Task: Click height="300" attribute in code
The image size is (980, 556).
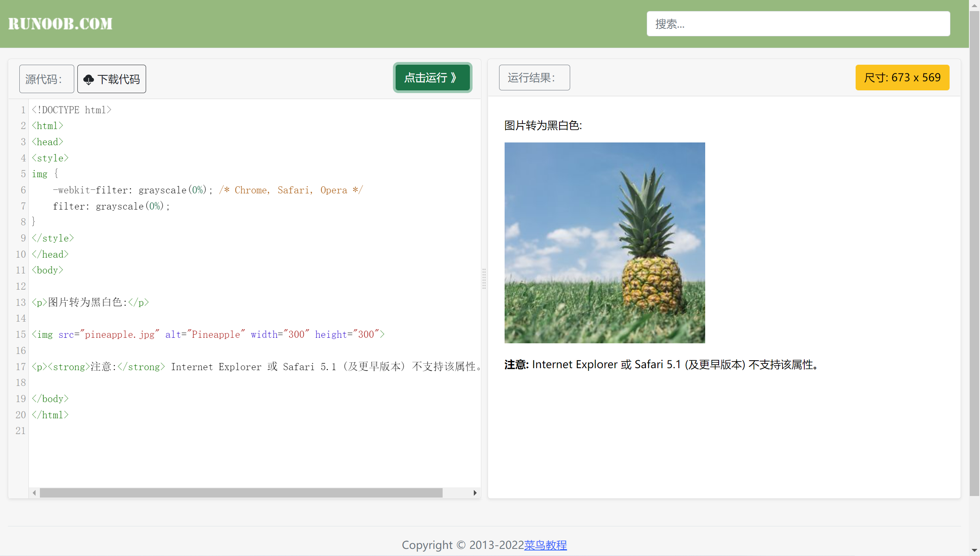Action: (347, 335)
